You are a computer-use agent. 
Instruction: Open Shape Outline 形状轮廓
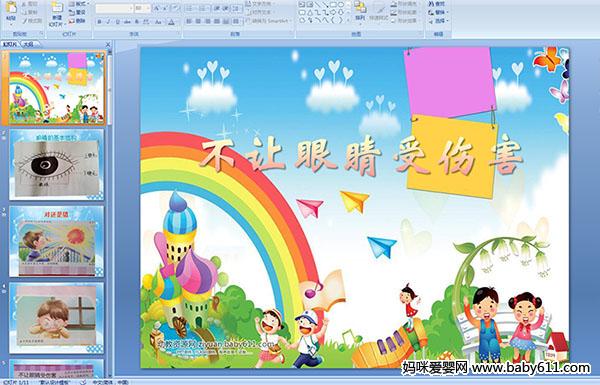pyautogui.click(x=404, y=12)
